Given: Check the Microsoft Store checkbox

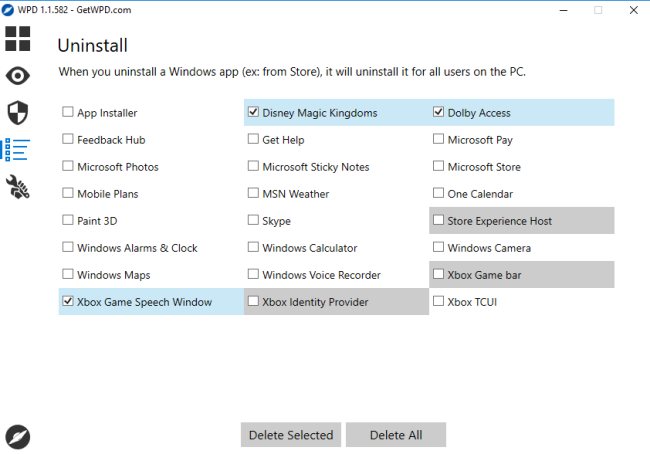Looking at the screenshot, I should (x=438, y=166).
